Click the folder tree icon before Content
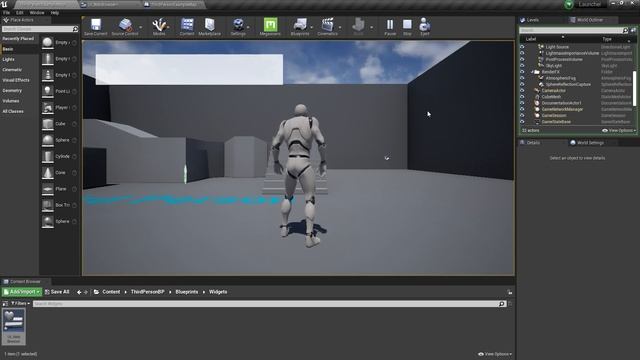Screen dimensions: 640x360 pyautogui.click(x=96, y=292)
